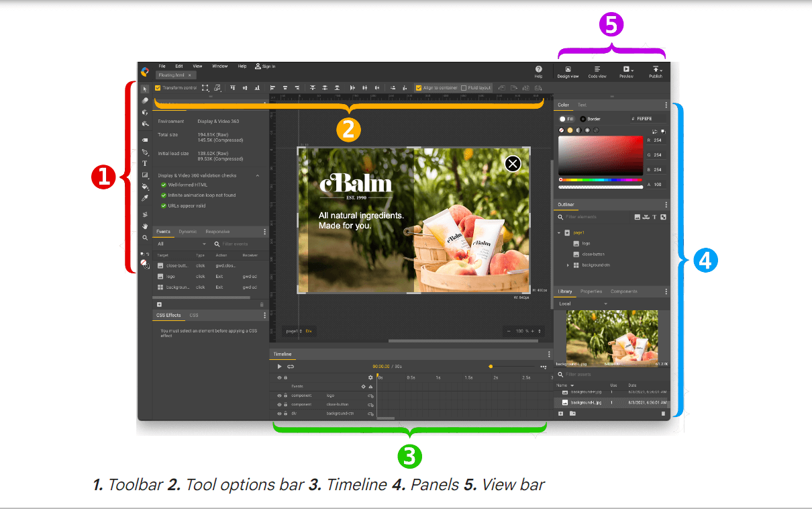Click the loop playback icon in the Timeline

pyautogui.click(x=290, y=367)
